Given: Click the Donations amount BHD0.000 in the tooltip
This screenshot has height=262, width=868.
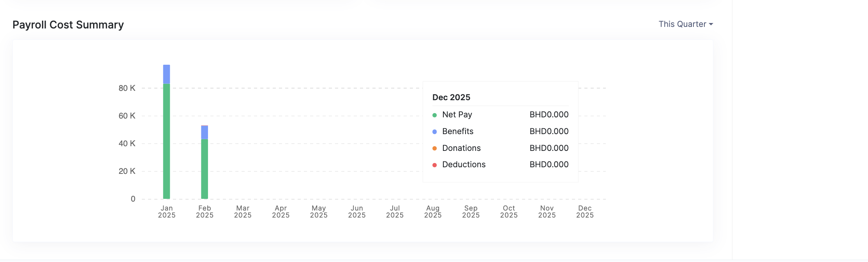Looking at the screenshot, I should 549,148.
